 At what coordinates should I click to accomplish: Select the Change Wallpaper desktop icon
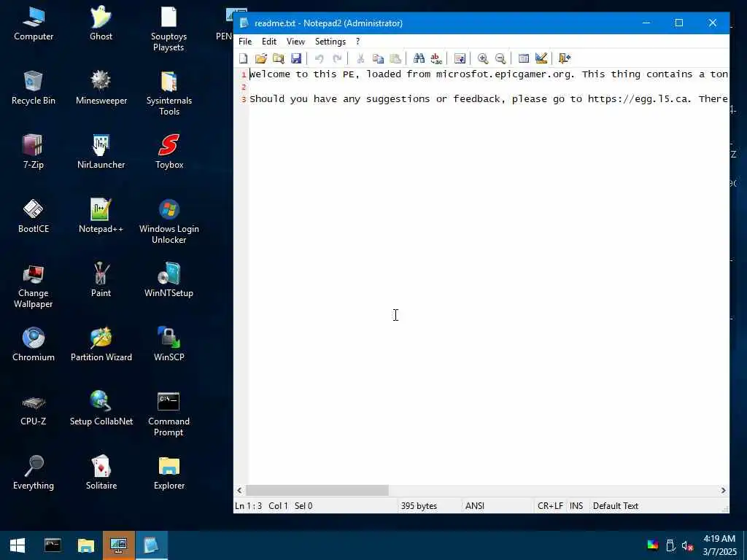[x=34, y=285]
